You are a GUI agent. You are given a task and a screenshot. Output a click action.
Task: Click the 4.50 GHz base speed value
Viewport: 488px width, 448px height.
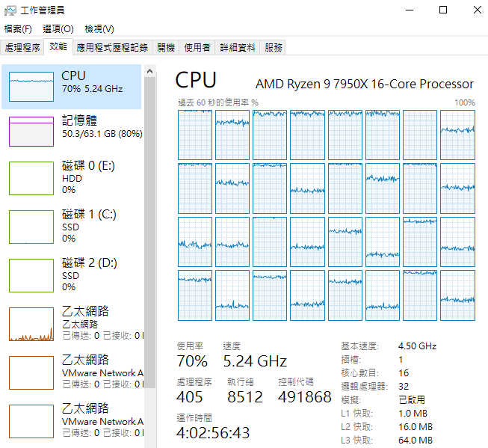(417, 346)
